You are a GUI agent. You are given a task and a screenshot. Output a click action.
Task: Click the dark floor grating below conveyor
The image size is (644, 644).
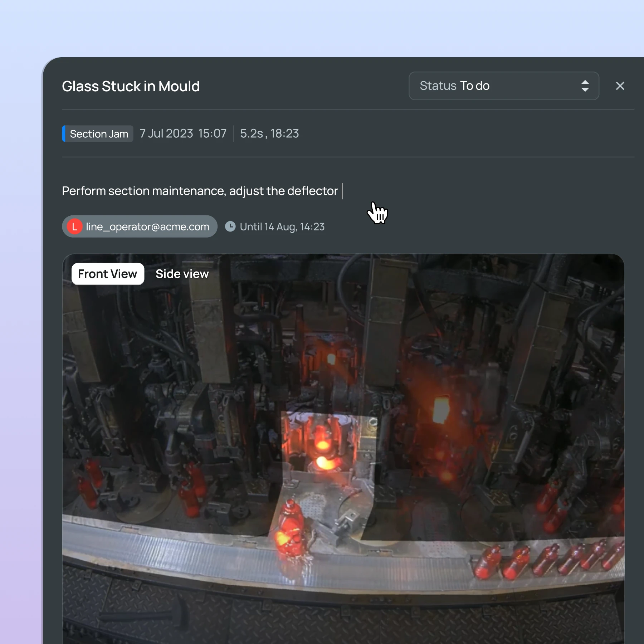click(x=322, y=615)
